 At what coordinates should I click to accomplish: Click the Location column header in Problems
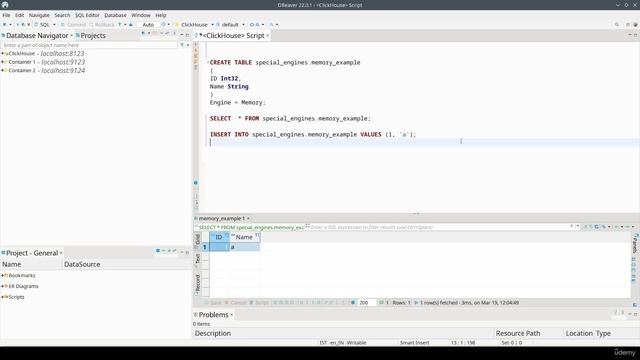[x=579, y=333]
